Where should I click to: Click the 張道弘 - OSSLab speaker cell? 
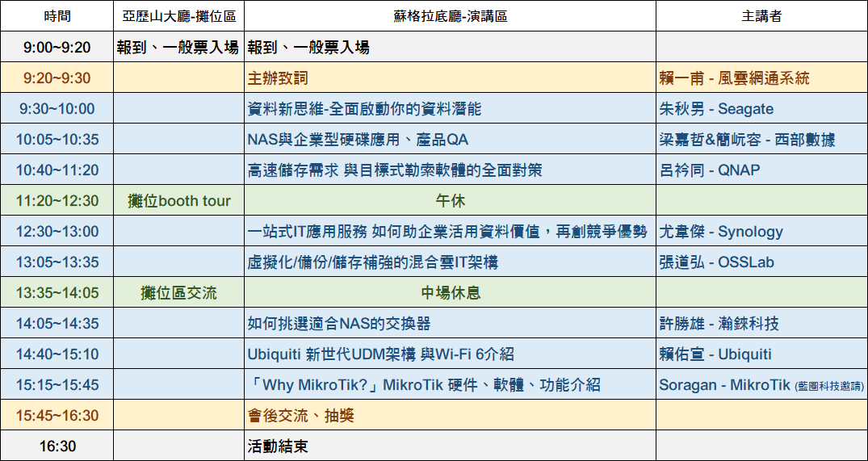tap(717, 262)
